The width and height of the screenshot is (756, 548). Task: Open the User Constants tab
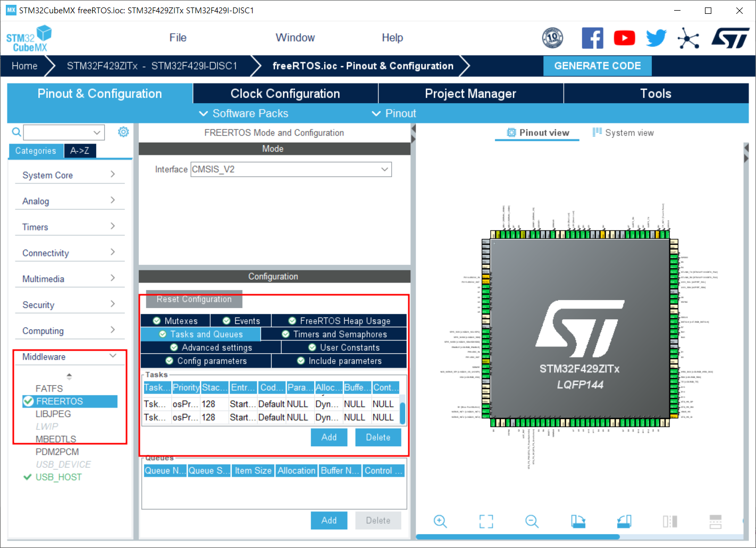coord(344,347)
